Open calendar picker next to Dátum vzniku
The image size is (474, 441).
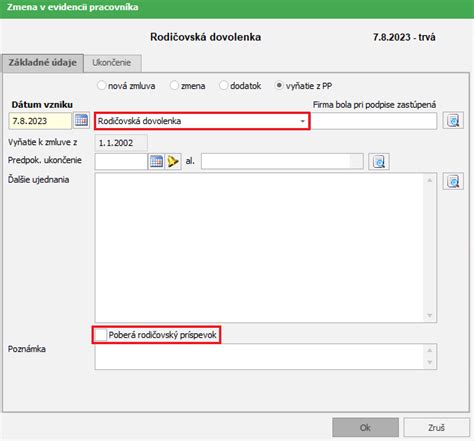click(81, 120)
